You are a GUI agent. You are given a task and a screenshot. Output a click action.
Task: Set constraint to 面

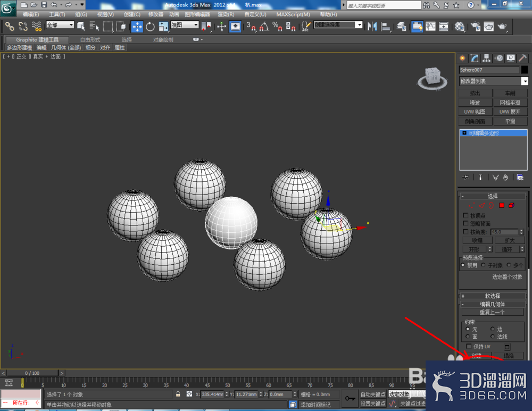(x=468, y=337)
